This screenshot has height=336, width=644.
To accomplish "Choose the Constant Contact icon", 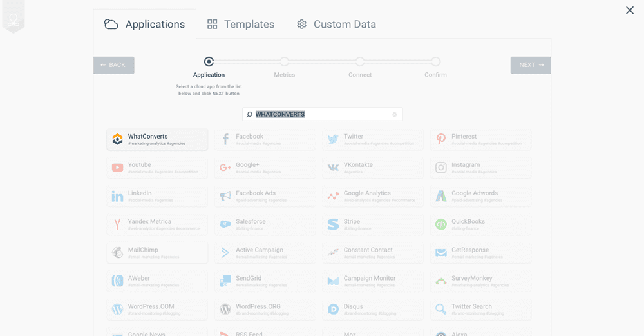I will (x=333, y=253).
